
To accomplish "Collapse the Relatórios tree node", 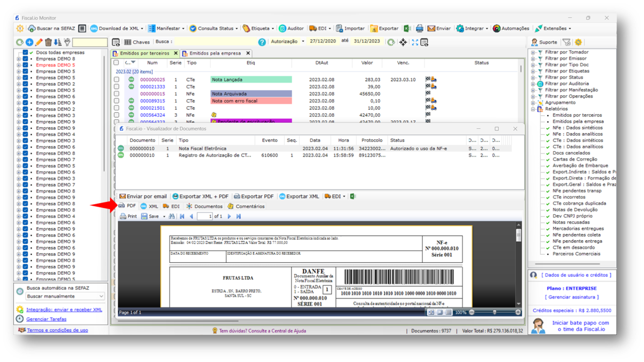I will coord(533,109).
